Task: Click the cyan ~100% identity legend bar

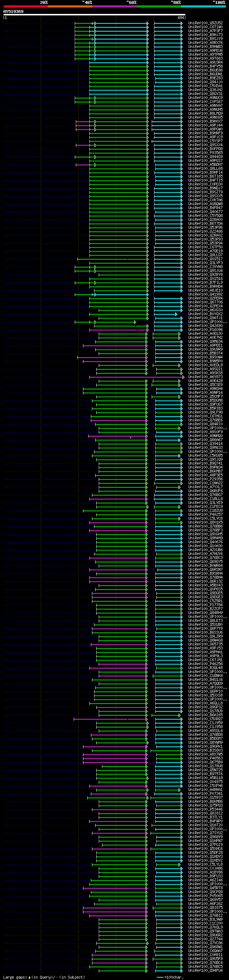Action: (x=203, y=6)
